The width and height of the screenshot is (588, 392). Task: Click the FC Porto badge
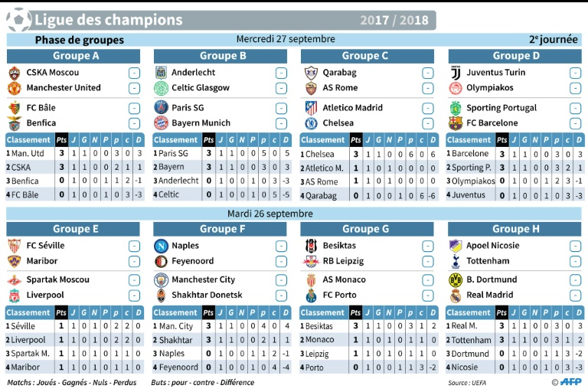pos(311,296)
